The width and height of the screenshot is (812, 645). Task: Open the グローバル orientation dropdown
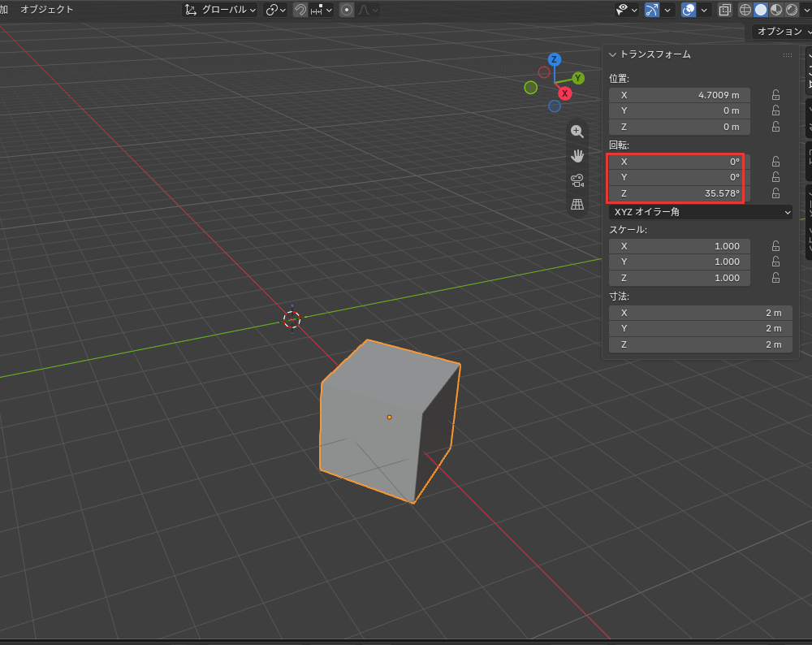(x=221, y=10)
